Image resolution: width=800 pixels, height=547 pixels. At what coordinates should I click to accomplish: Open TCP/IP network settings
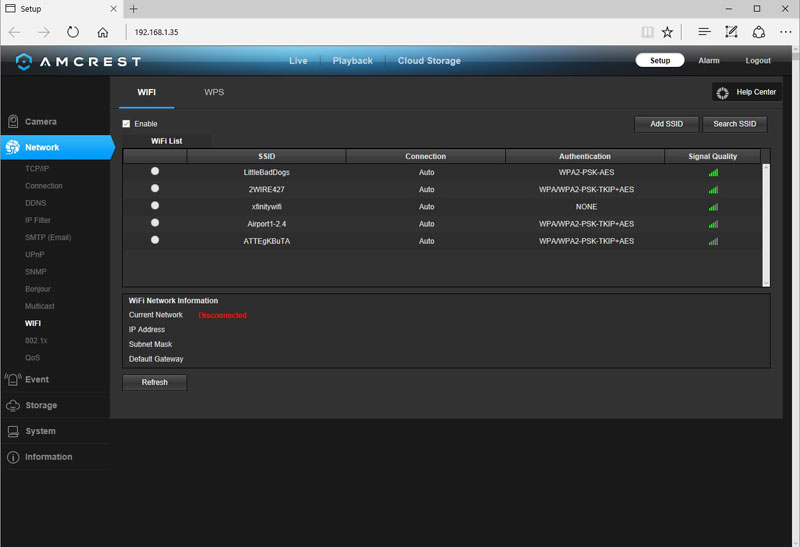click(37, 169)
